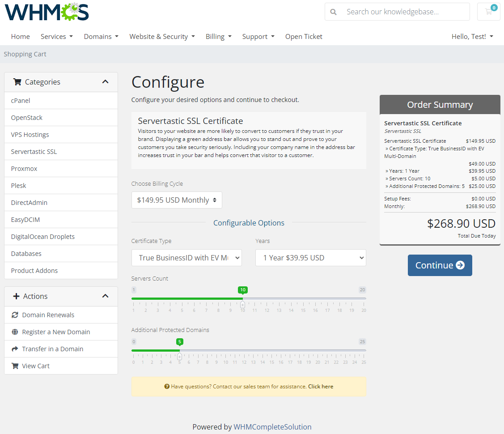Click the $268.90 USD total amount

(x=461, y=223)
